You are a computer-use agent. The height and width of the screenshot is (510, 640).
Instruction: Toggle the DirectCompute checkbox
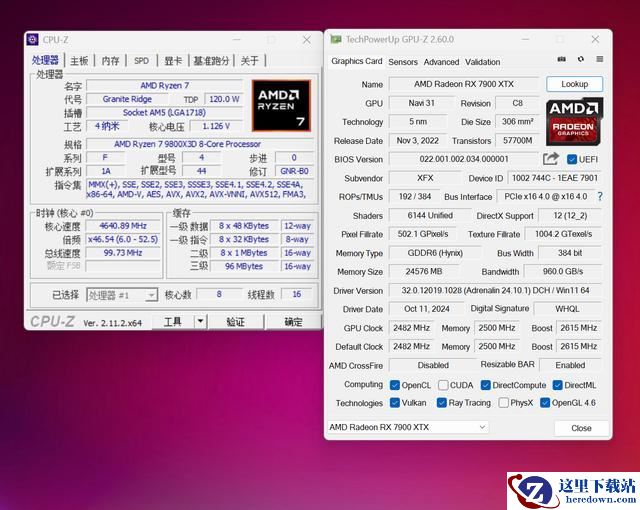coord(485,385)
